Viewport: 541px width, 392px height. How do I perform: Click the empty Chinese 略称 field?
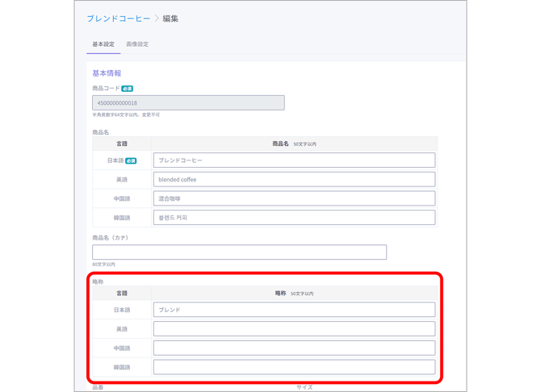click(294, 348)
